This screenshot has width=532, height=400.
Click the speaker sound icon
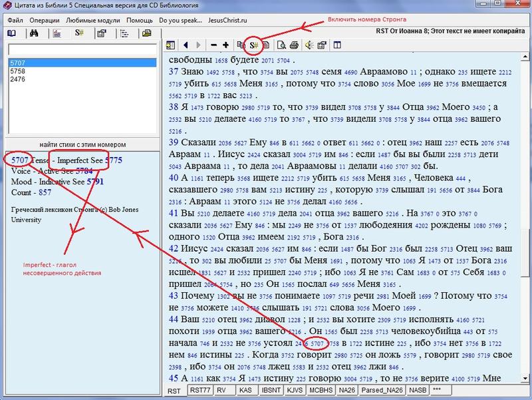coord(309,45)
